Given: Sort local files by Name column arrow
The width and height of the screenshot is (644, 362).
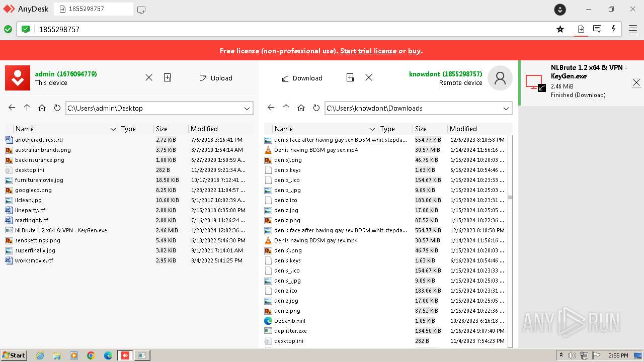Looking at the screenshot, I should pos(113,129).
